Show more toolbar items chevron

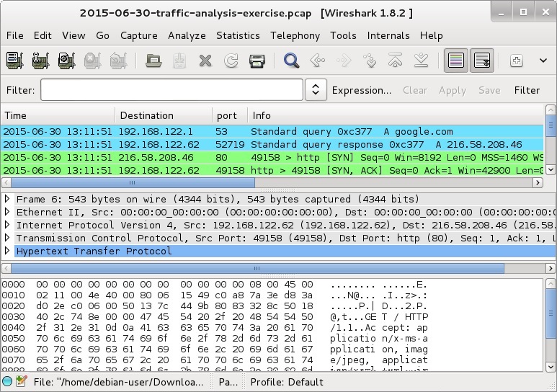pos(543,60)
